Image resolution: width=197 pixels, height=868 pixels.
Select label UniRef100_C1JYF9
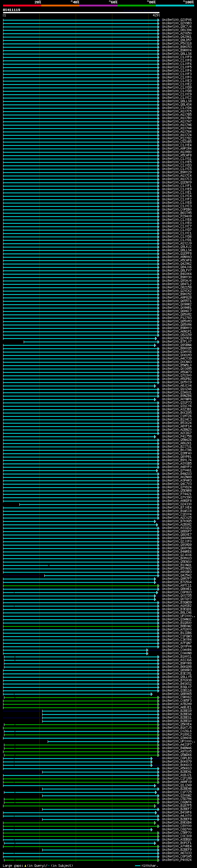177,57
